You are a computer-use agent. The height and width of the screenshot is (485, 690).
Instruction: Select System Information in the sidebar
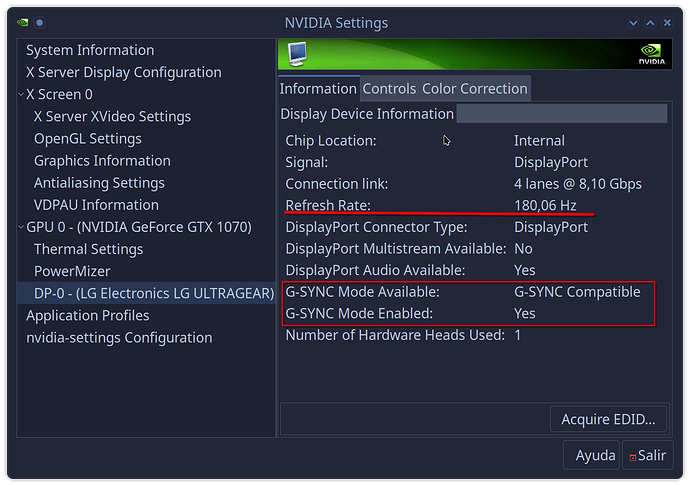tap(90, 50)
